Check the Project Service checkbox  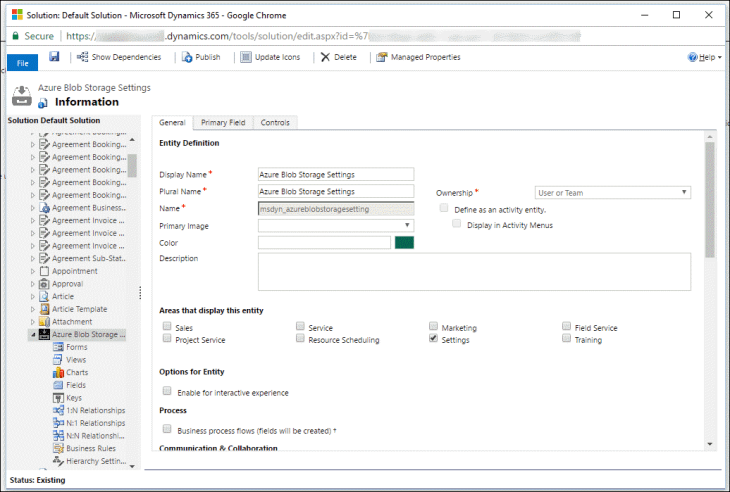coord(167,338)
